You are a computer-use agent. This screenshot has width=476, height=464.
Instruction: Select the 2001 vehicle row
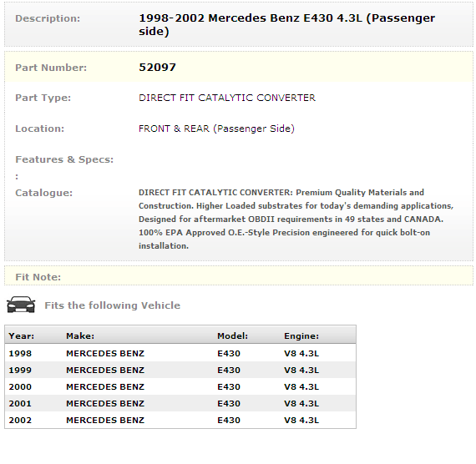(x=180, y=403)
